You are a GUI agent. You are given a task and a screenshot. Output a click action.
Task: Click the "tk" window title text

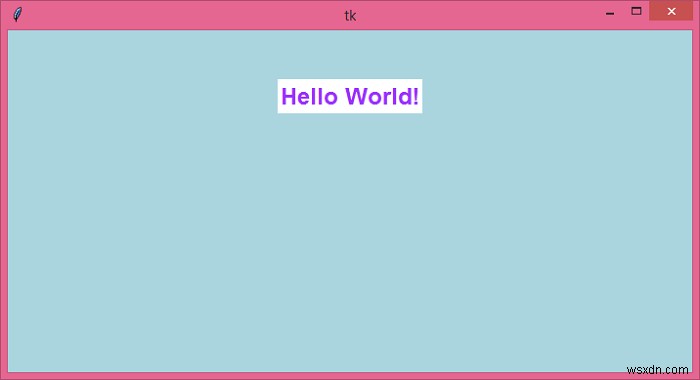pyautogui.click(x=350, y=16)
